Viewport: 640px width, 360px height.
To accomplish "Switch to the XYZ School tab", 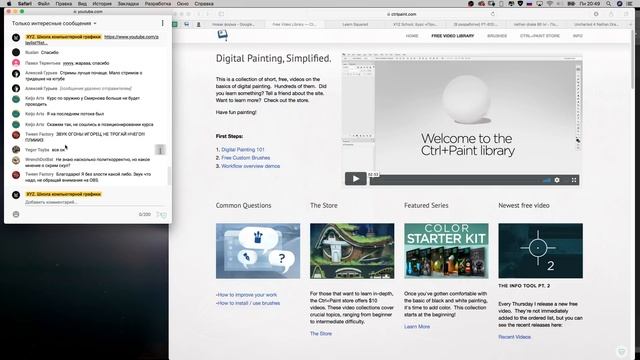I will [415, 24].
